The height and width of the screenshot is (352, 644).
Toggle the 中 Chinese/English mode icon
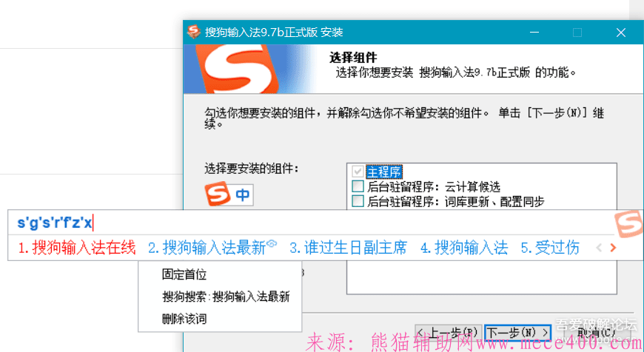(x=242, y=195)
